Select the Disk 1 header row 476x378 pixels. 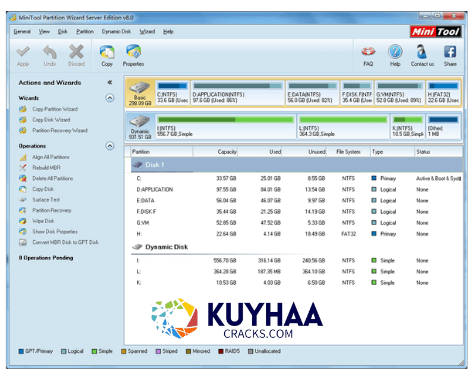pyautogui.click(x=297, y=165)
